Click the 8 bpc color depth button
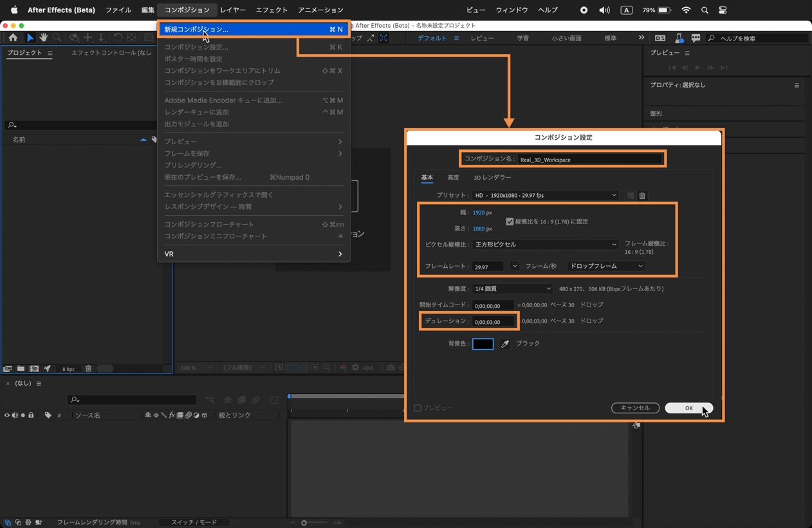Image resolution: width=812 pixels, height=528 pixels. 68,369
